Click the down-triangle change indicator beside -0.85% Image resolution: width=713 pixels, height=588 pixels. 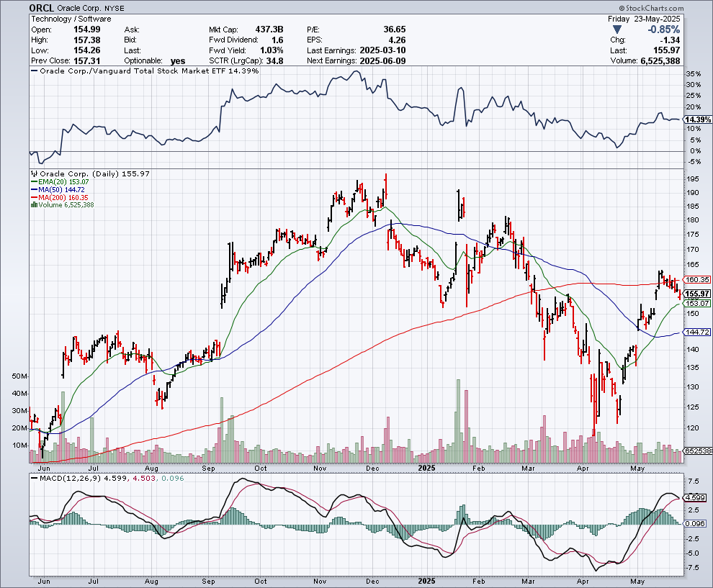(616, 30)
